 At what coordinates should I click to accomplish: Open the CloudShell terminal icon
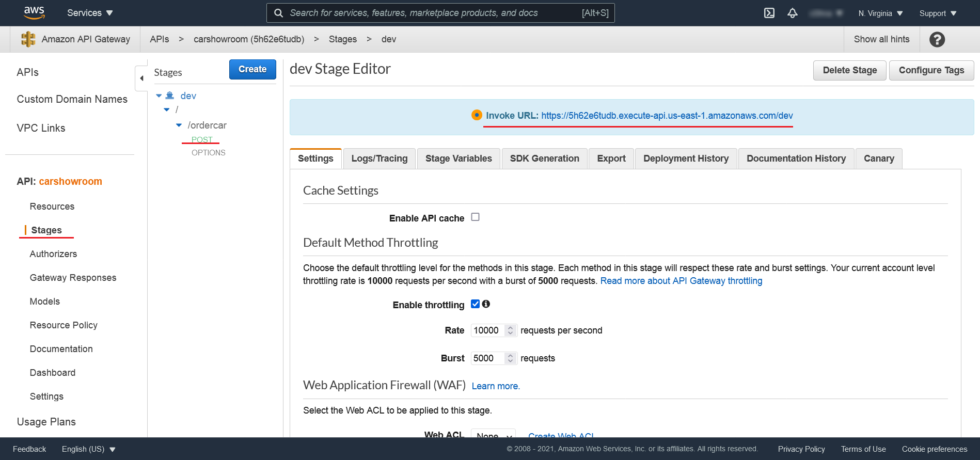(x=769, y=13)
